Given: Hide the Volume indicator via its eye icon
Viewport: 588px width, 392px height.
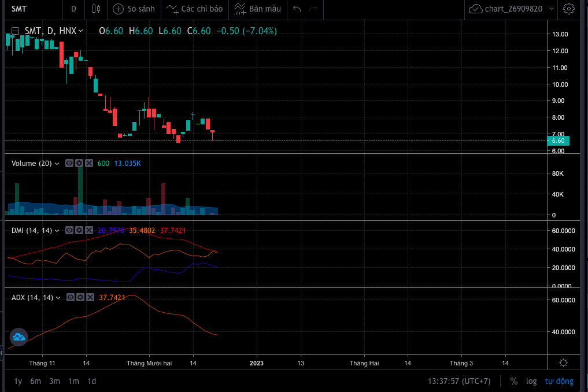Looking at the screenshot, I should click(x=69, y=164).
